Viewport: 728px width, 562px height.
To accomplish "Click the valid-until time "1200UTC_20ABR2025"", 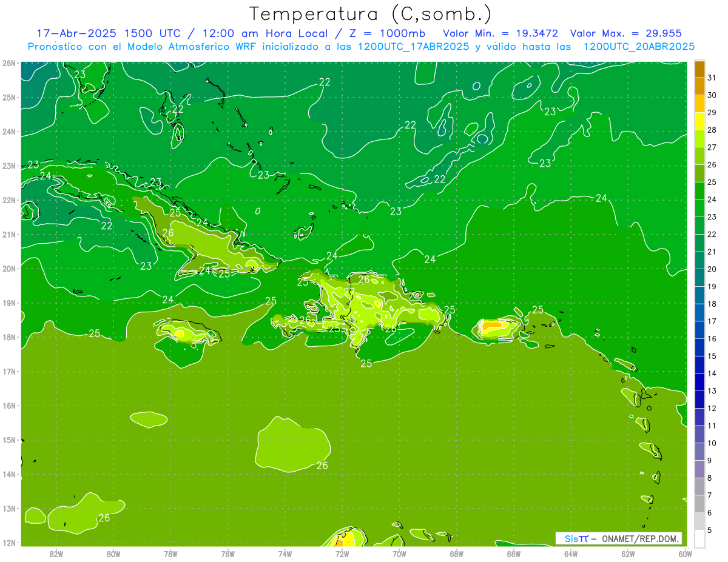I will coord(639,47).
